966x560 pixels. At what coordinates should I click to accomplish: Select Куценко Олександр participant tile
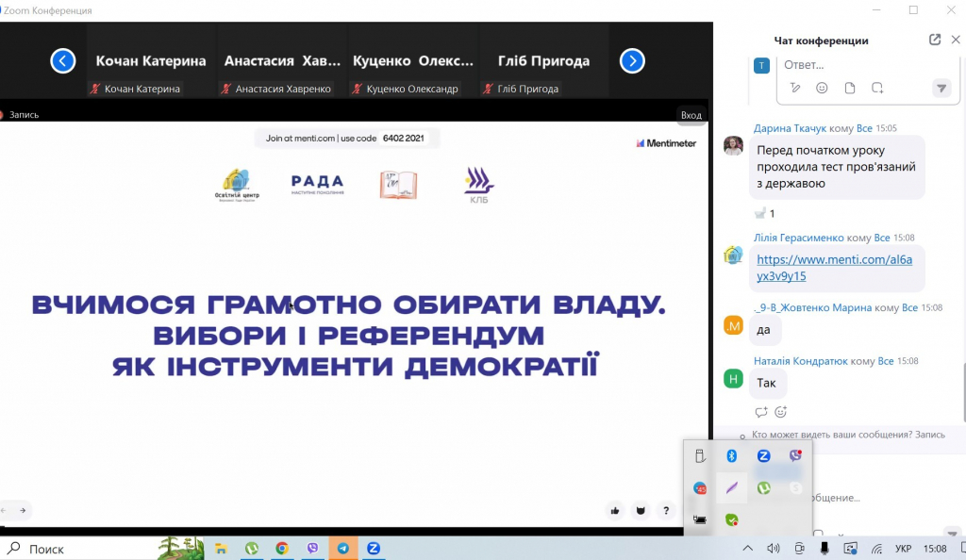tap(413, 61)
